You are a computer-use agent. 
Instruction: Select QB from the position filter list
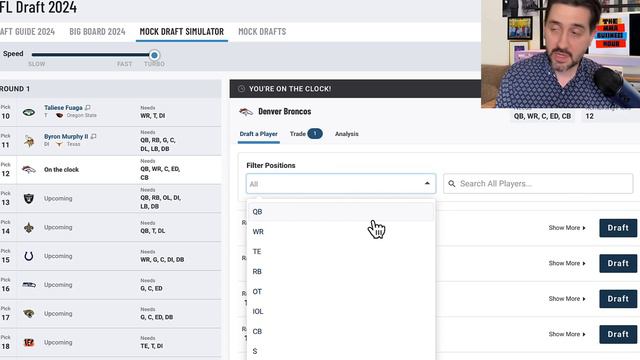[340, 212]
